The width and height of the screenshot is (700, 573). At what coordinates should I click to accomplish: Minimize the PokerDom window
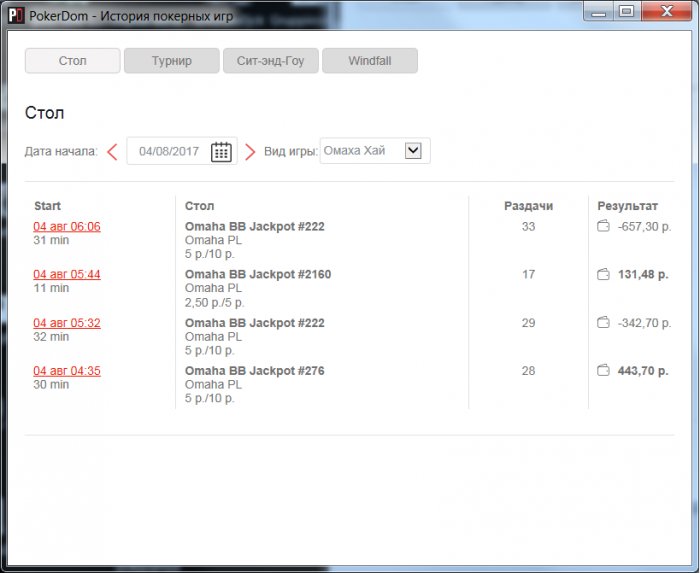click(598, 12)
